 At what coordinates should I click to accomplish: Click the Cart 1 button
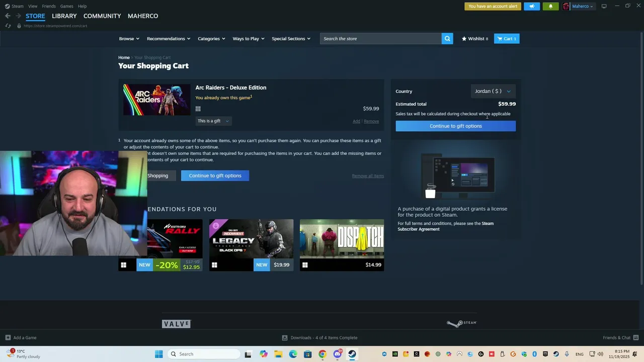point(507,39)
